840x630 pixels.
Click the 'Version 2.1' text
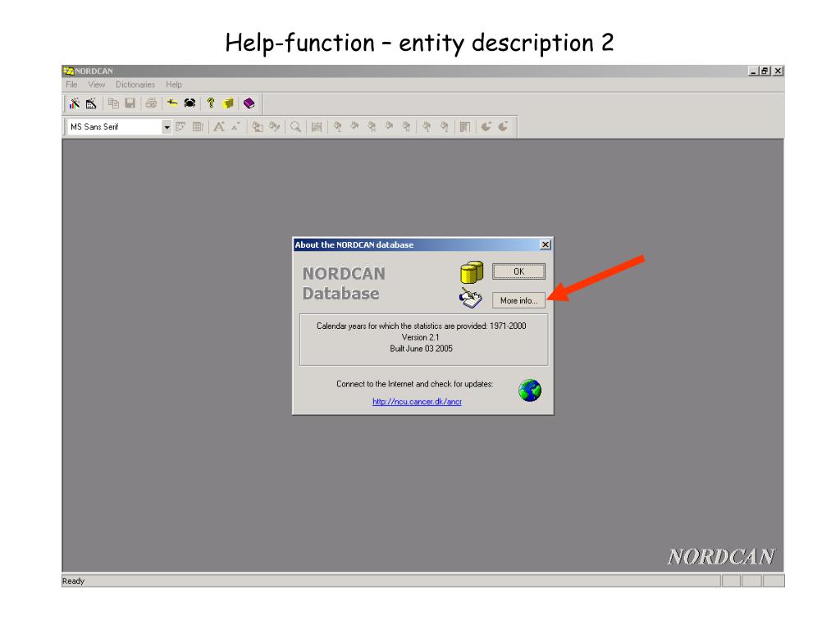click(421, 337)
